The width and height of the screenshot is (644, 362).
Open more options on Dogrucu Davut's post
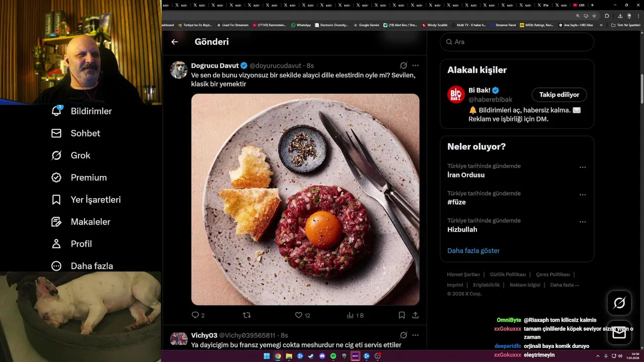tap(415, 65)
